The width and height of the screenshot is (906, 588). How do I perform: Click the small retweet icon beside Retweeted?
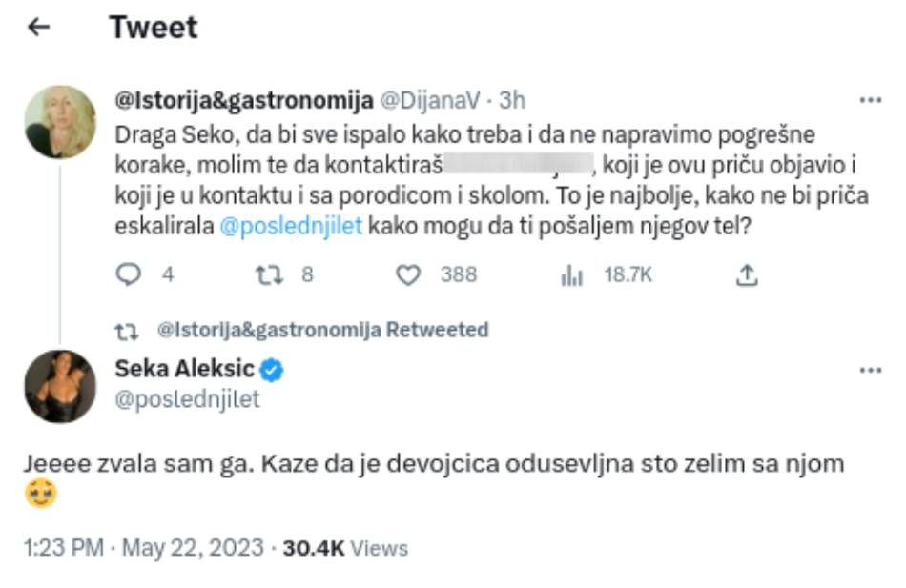click(125, 331)
